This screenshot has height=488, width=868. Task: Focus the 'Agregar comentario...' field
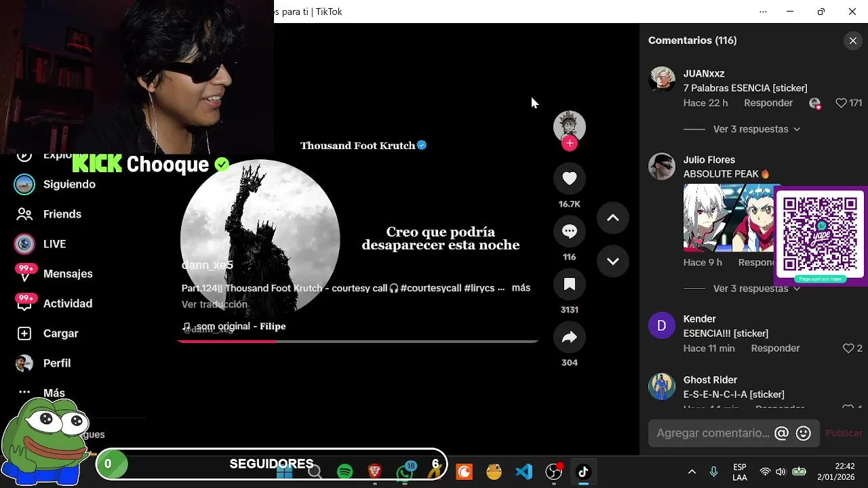tap(713, 433)
